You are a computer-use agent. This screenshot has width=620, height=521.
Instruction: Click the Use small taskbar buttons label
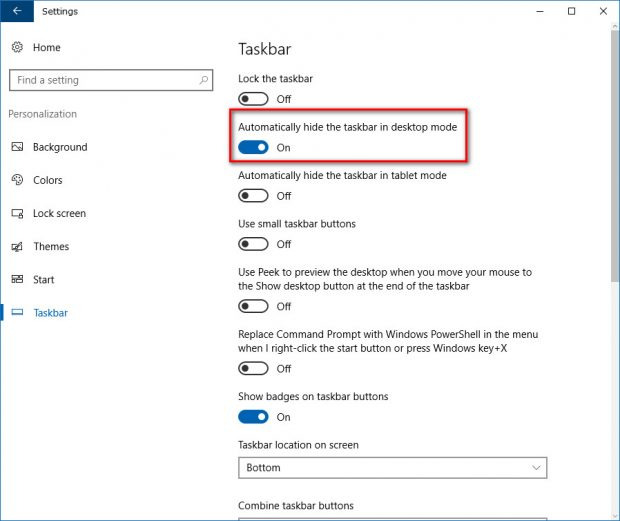click(297, 224)
